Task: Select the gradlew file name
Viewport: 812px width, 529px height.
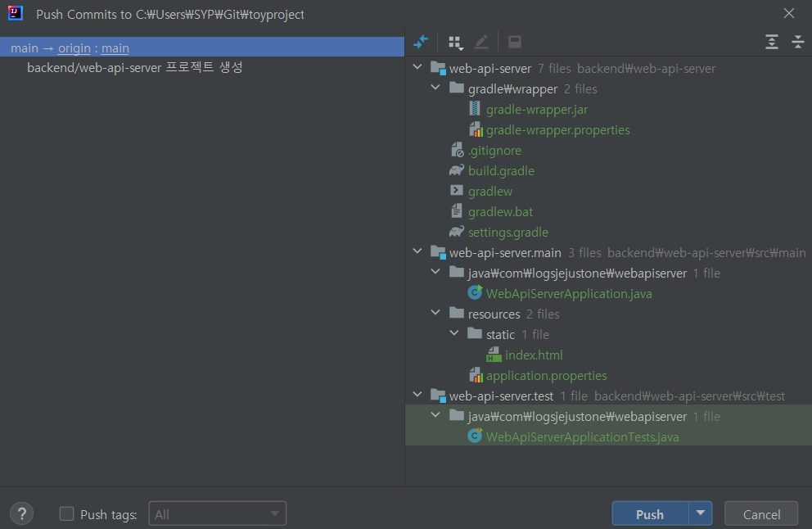Action: pos(489,191)
